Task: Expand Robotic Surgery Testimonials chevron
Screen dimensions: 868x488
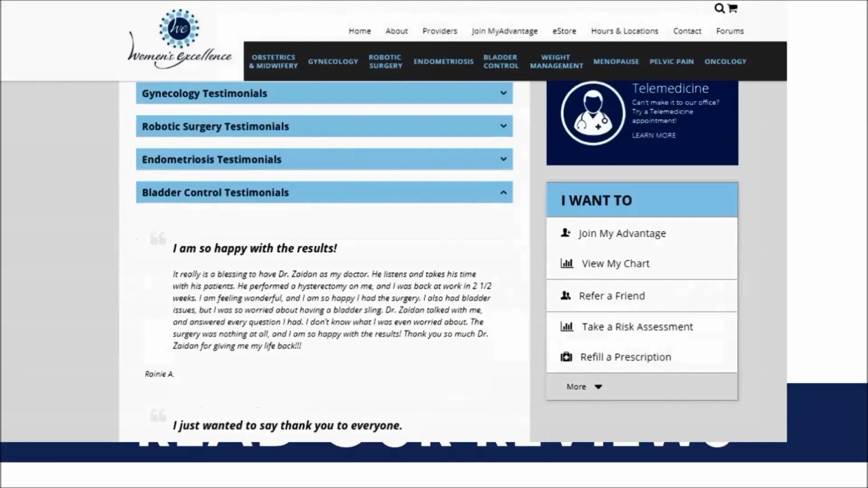Action: pyautogui.click(x=503, y=126)
